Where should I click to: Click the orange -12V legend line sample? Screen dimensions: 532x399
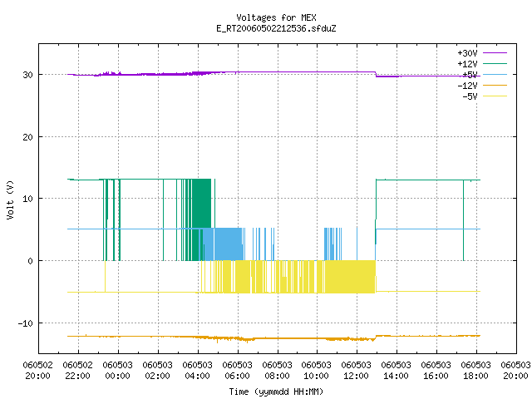point(495,85)
